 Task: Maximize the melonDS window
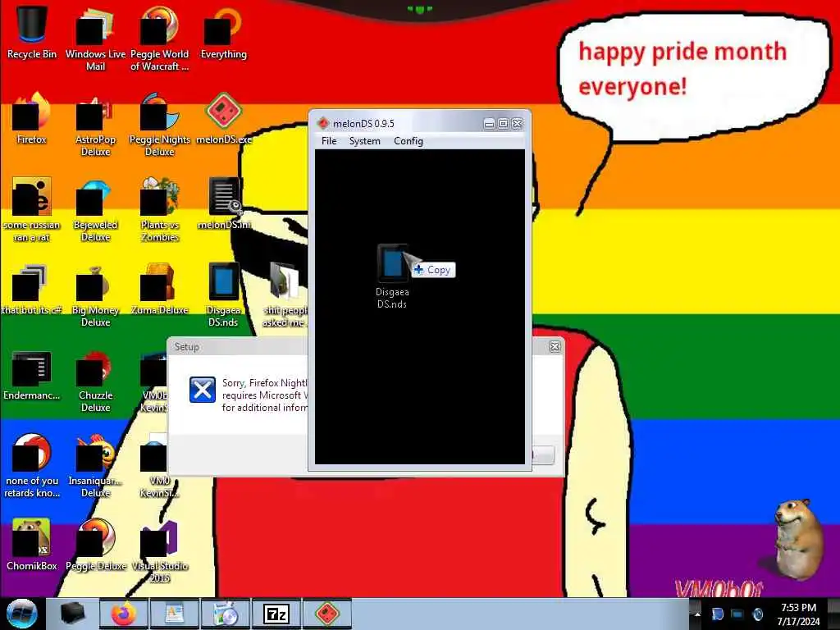[x=503, y=124]
